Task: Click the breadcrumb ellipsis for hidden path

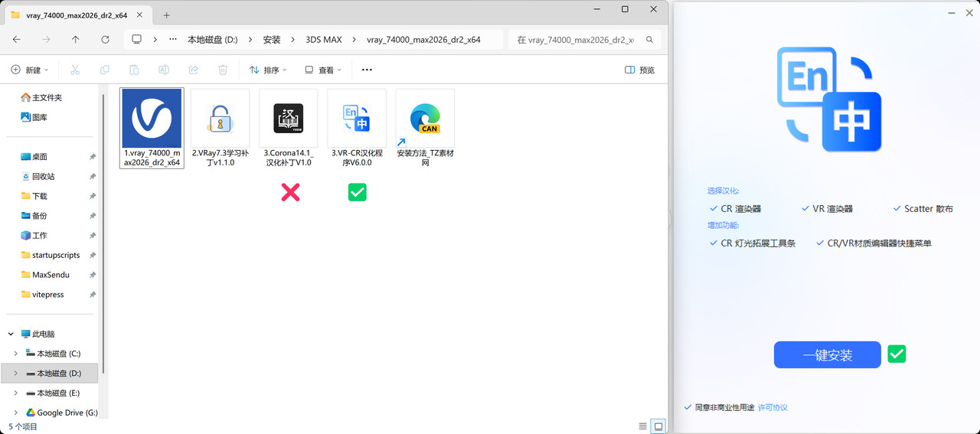Action: pyautogui.click(x=173, y=40)
